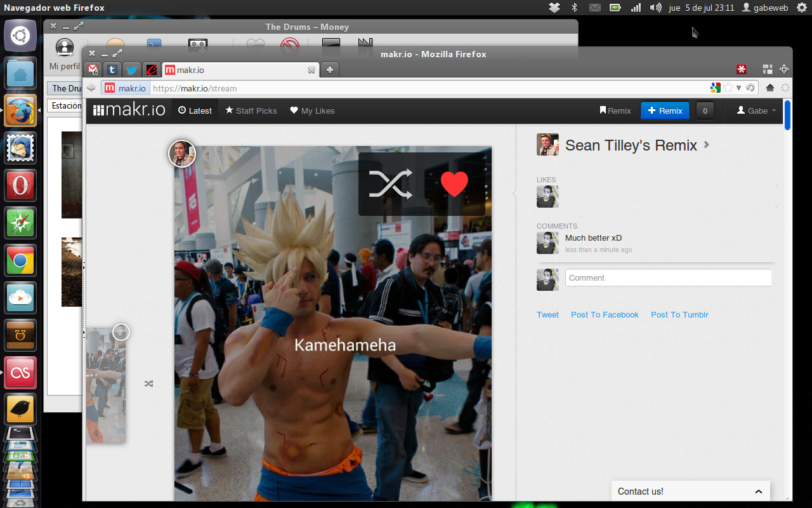Viewport: 812px width, 508px height.
Task: Open Staff Picks
Action: [251, 110]
